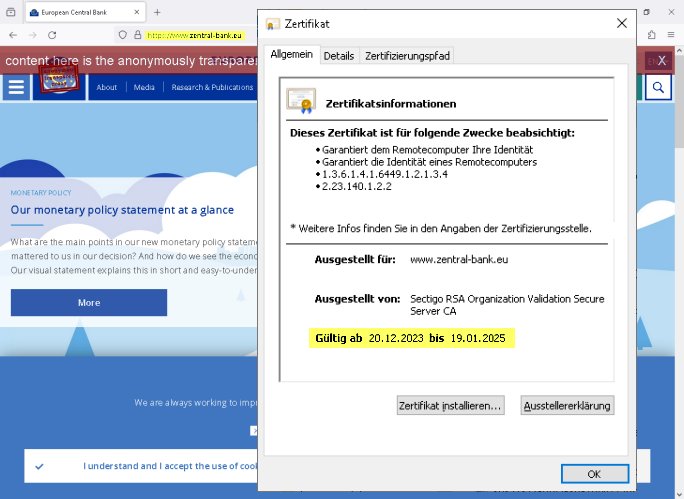Select the European Central Bank browser tab
This screenshot has width=684, height=499.
click(85, 12)
